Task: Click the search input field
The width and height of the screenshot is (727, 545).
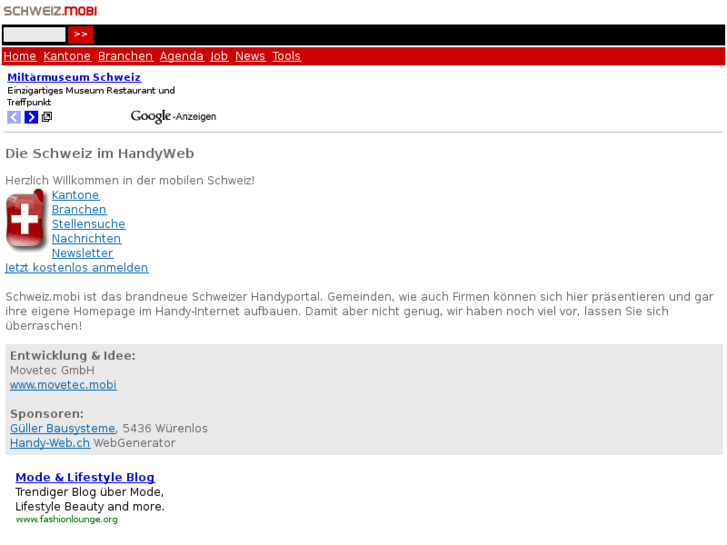Action: [x=34, y=34]
